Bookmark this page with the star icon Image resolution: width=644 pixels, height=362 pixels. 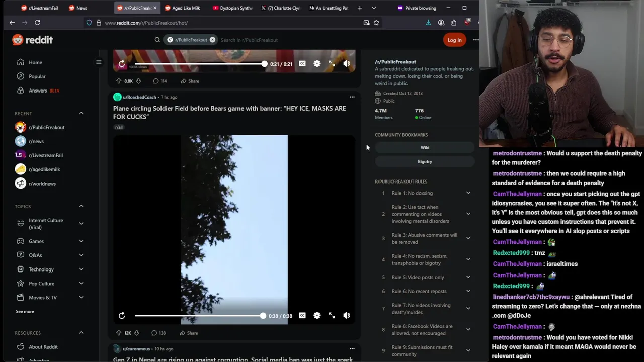click(x=376, y=23)
